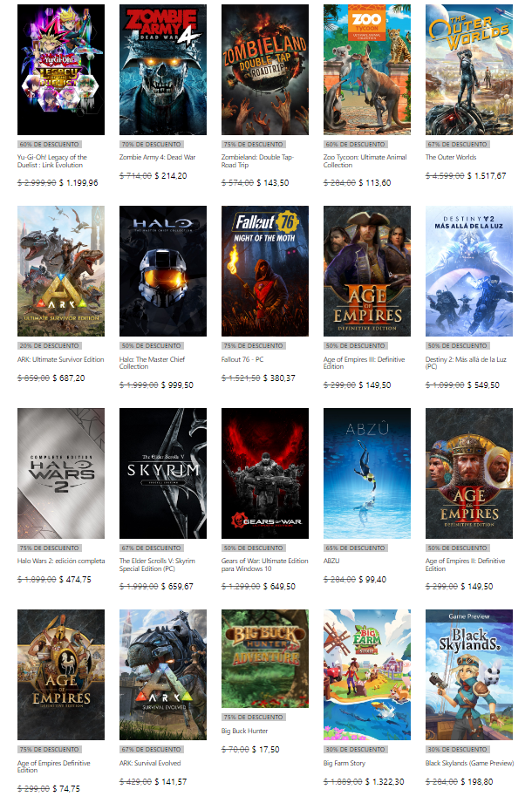Select the ARK: Survival Evolved cover image
The width and height of the screenshot is (532, 803).
[x=163, y=675]
